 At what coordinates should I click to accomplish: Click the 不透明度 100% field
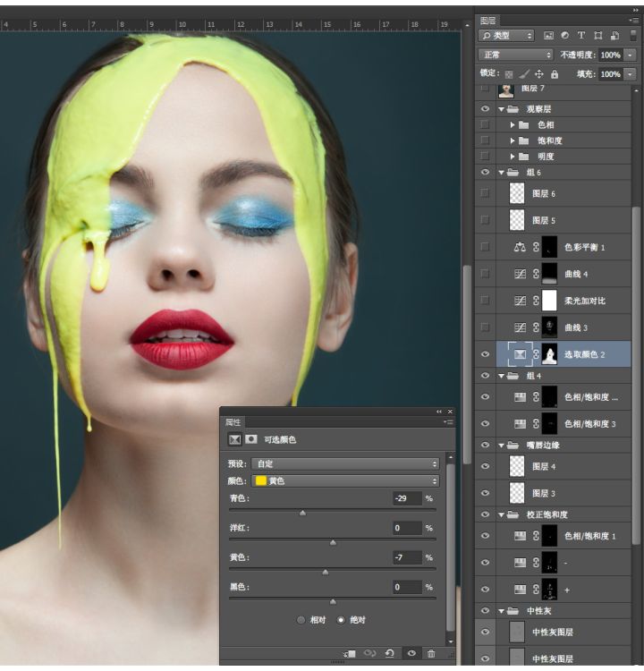[x=611, y=55]
